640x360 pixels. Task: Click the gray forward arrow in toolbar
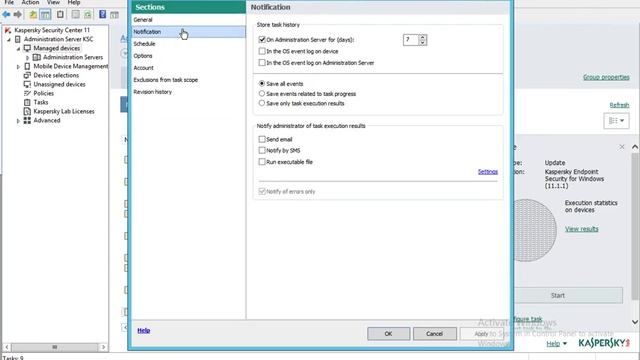[x=18, y=15]
